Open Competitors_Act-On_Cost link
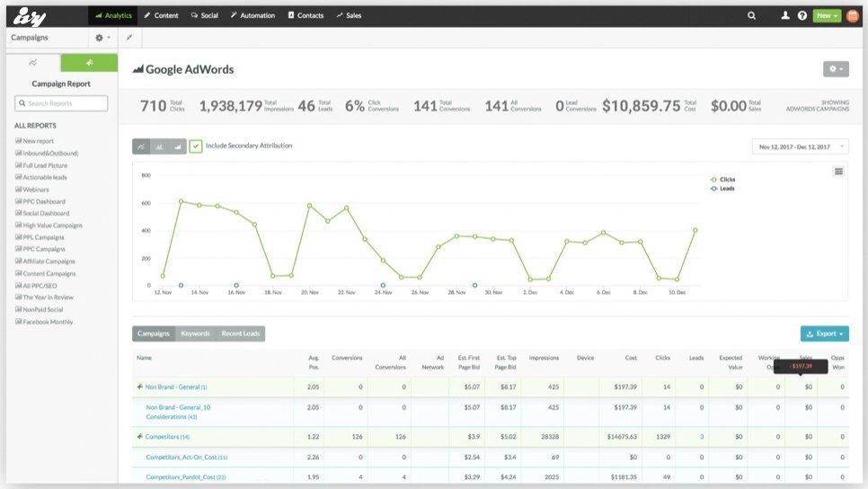868x489 pixels. point(187,458)
